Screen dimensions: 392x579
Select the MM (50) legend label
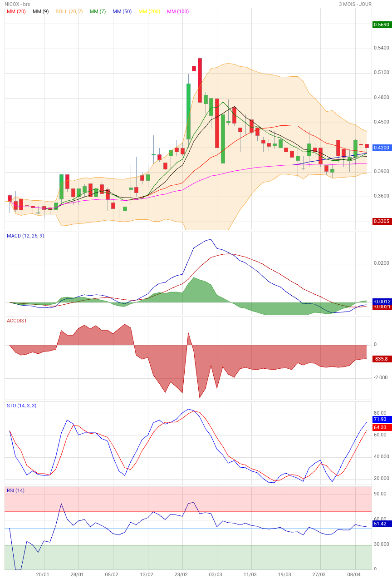(122, 11)
